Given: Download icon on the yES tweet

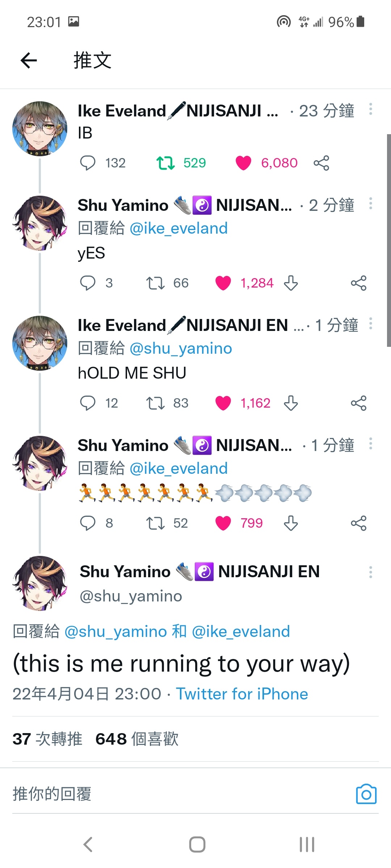Looking at the screenshot, I should click(x=291, y=283).
